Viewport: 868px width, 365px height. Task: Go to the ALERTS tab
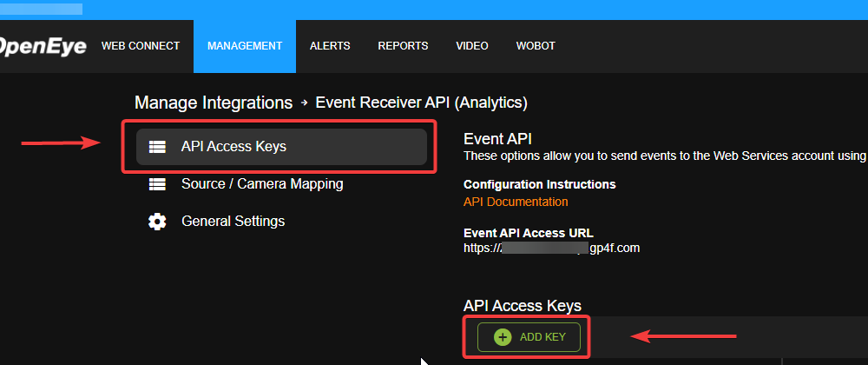pyautogui.click(x=330, y=46)
